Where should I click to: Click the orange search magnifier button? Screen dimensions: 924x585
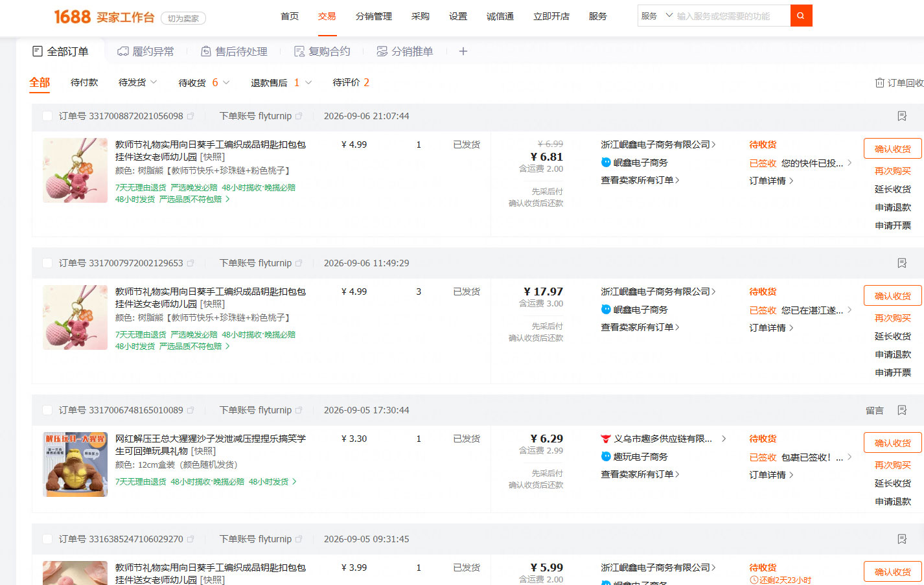pos(801,16)
